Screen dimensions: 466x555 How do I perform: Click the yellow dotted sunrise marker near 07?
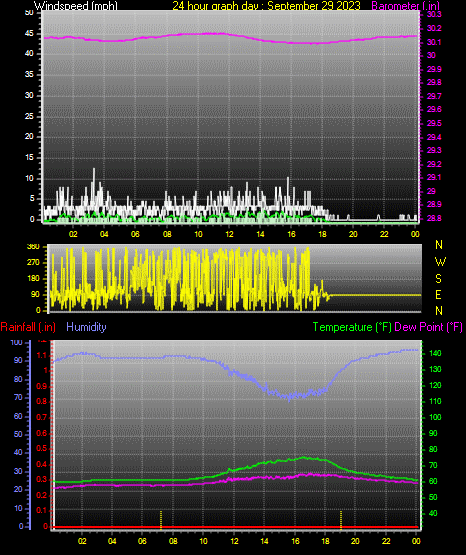[161, 520]
